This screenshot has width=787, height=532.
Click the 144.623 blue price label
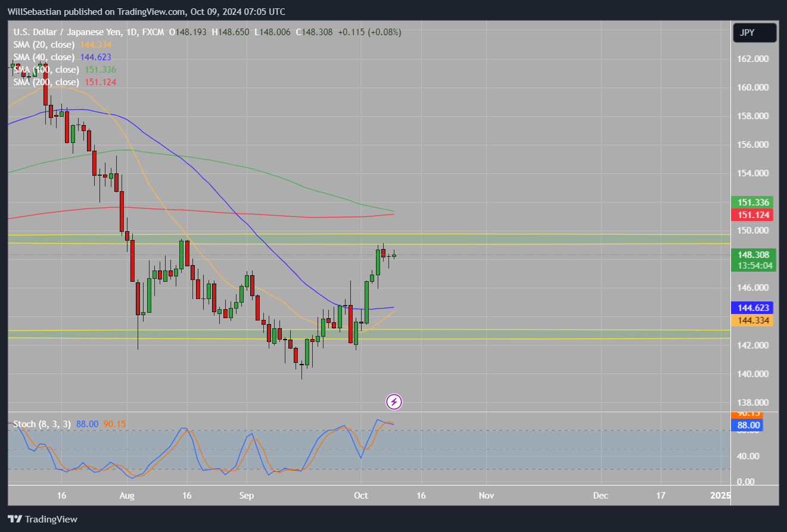coord(754,308)
